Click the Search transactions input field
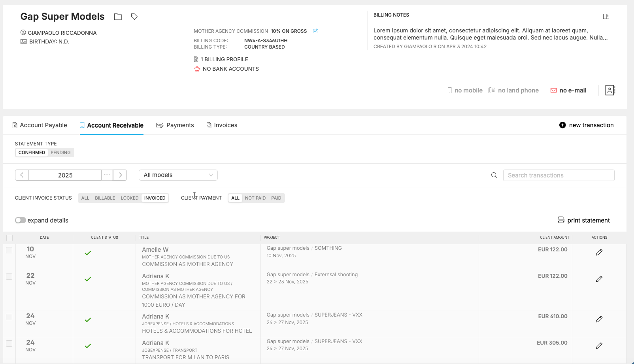The image size is (634, 364). point(559,175)
